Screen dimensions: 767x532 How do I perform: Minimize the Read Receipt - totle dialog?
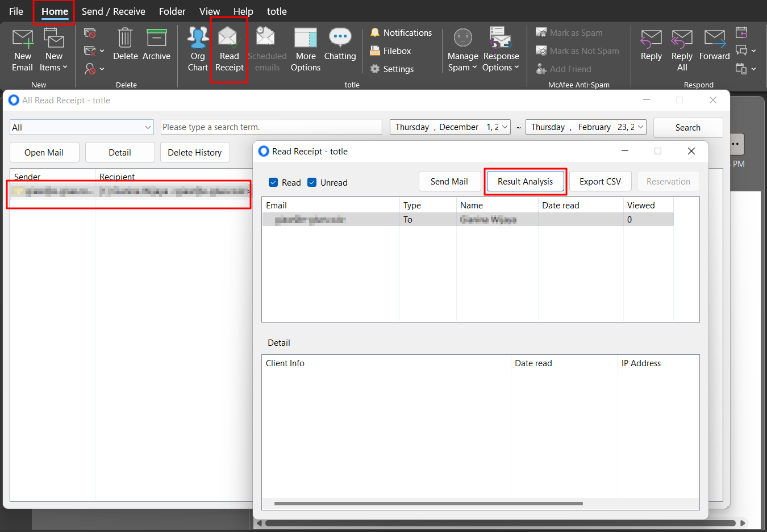pyautogui.click(x=625, y=151)
